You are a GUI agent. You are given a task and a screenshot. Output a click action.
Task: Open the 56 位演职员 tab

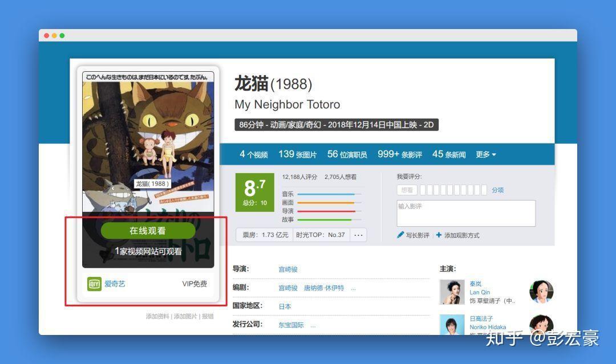click(347, 154)
